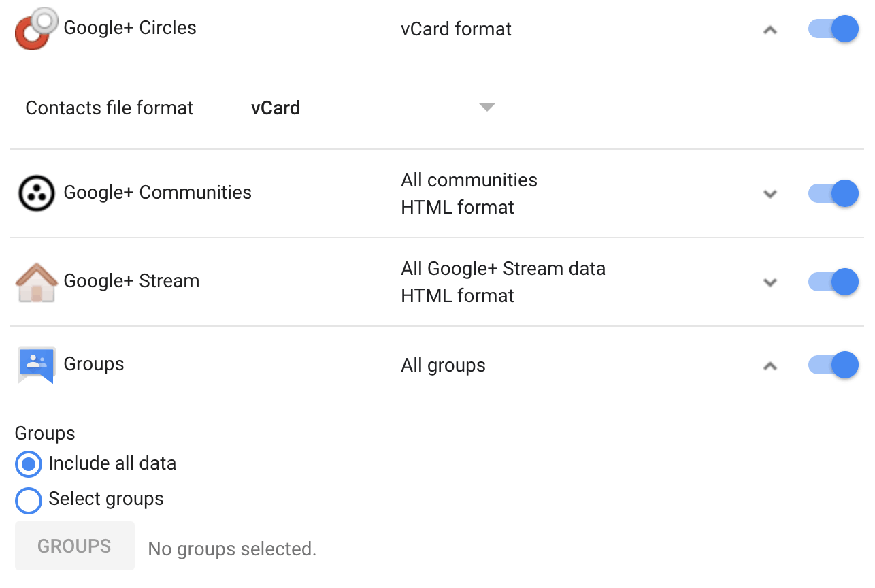
Task: Collapse the Groups section chevron
Action: click(770, 366)
